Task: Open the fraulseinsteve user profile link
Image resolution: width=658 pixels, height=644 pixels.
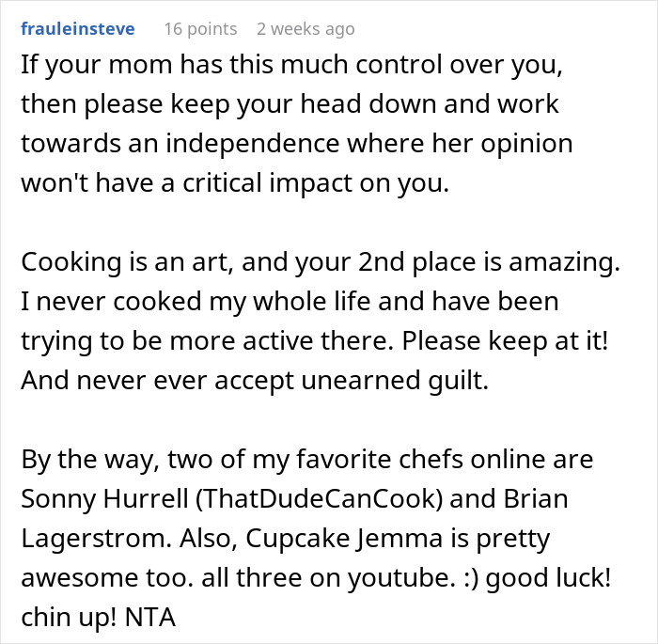Action: coord(78,28)
